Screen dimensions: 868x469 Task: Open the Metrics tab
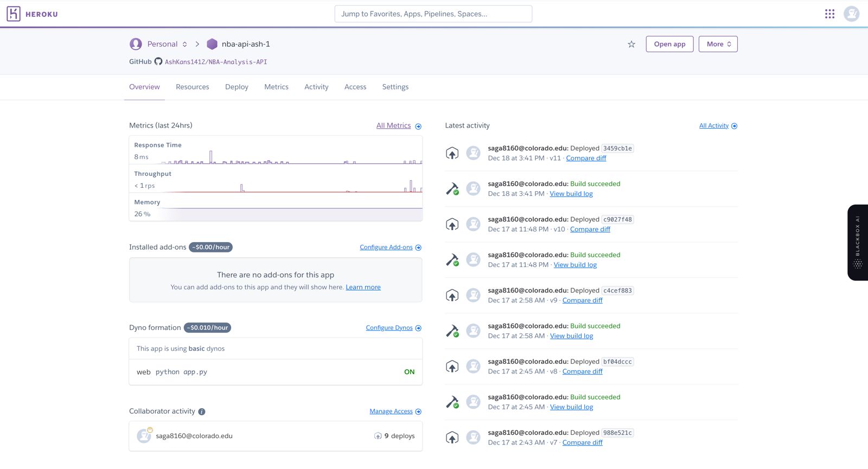tap(276, 87)
